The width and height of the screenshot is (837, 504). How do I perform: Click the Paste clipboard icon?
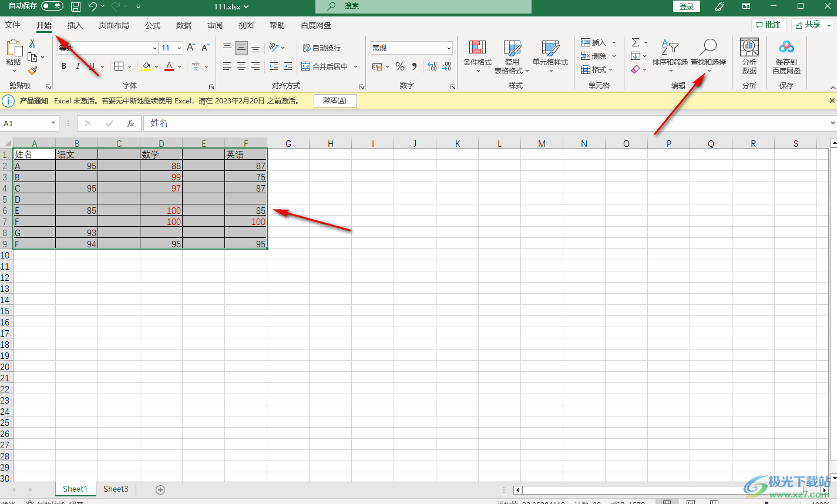tap(14, 49)
